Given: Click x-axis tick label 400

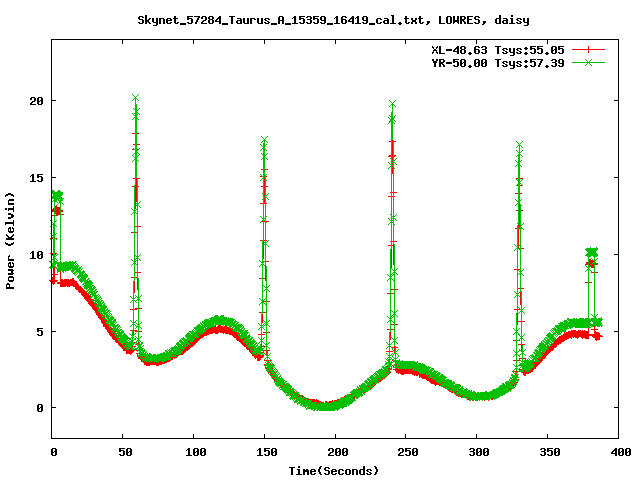Looking at the screenshot, I should pos(620,452).
